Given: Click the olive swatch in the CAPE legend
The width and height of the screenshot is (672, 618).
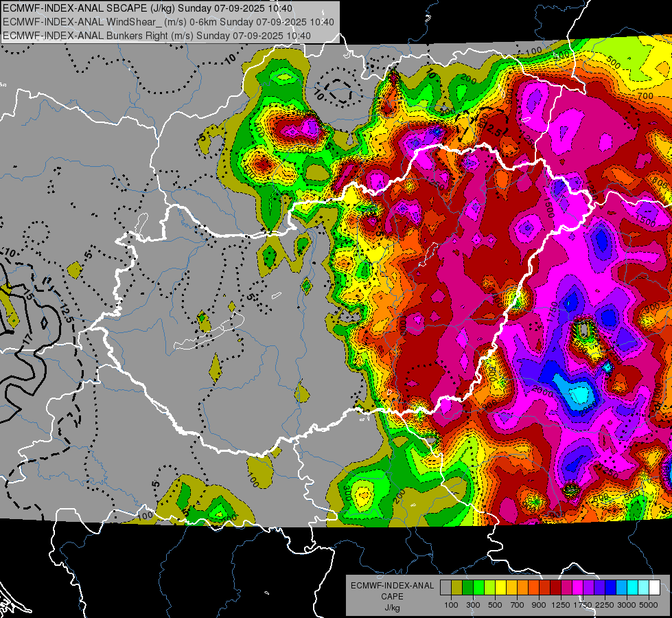Looking at the screenshot, I should pos(457,588).
